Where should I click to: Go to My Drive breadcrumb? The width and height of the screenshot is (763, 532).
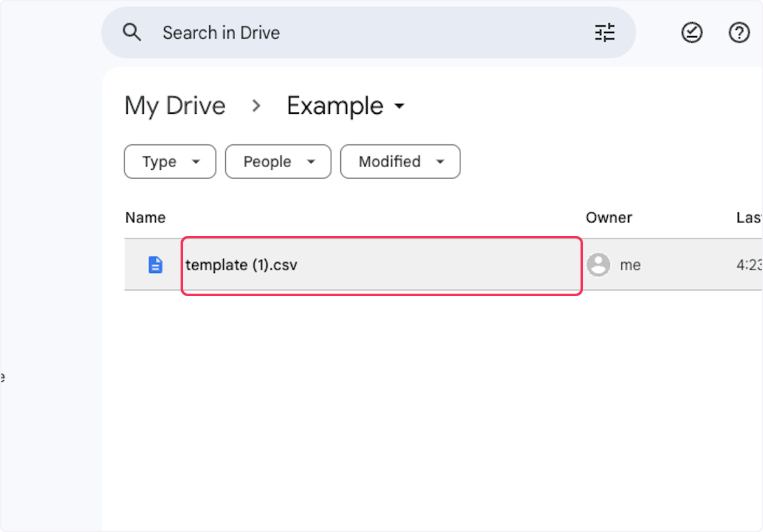(175, 106)
